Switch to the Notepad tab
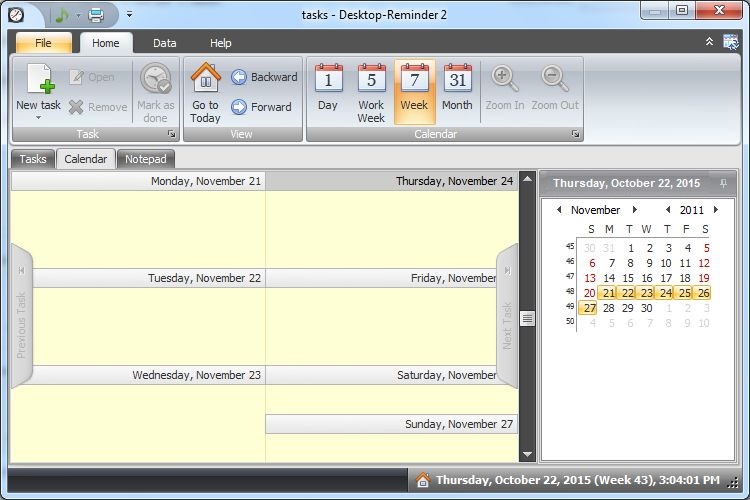This screenshot has height=500, width=750. point(146,159)
